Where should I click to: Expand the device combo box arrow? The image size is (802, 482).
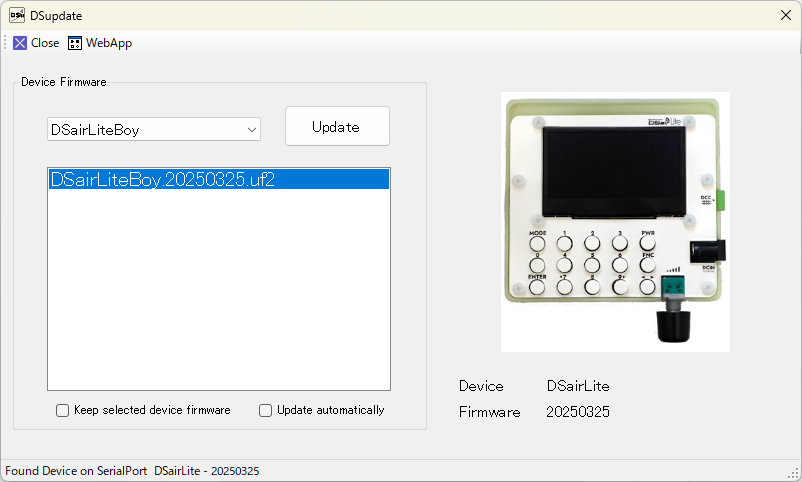tap(251, 130)
